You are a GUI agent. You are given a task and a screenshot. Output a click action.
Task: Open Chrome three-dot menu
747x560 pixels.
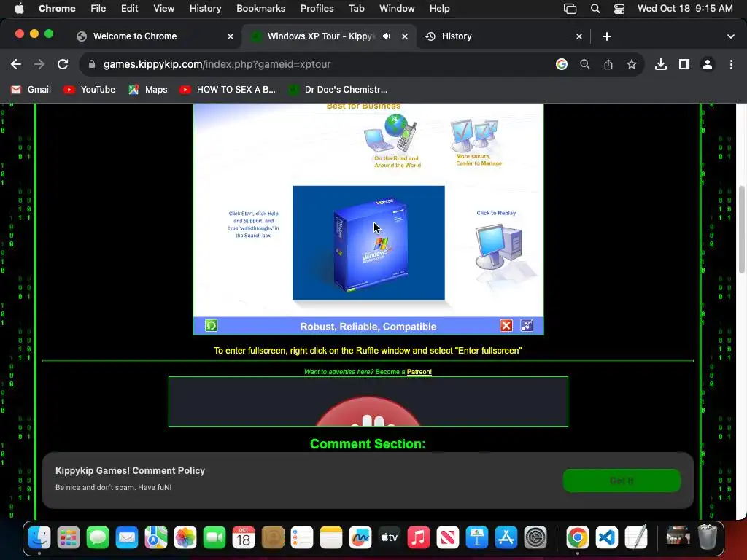click(x=731, y=64)
